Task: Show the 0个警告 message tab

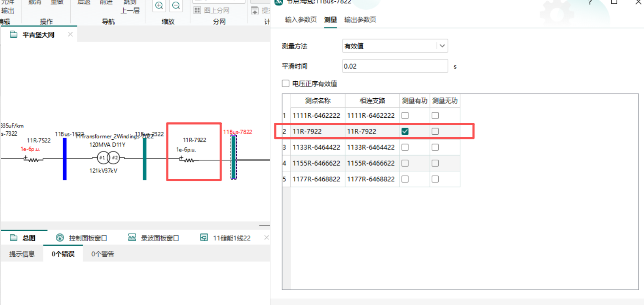Action: click(102, 254)
